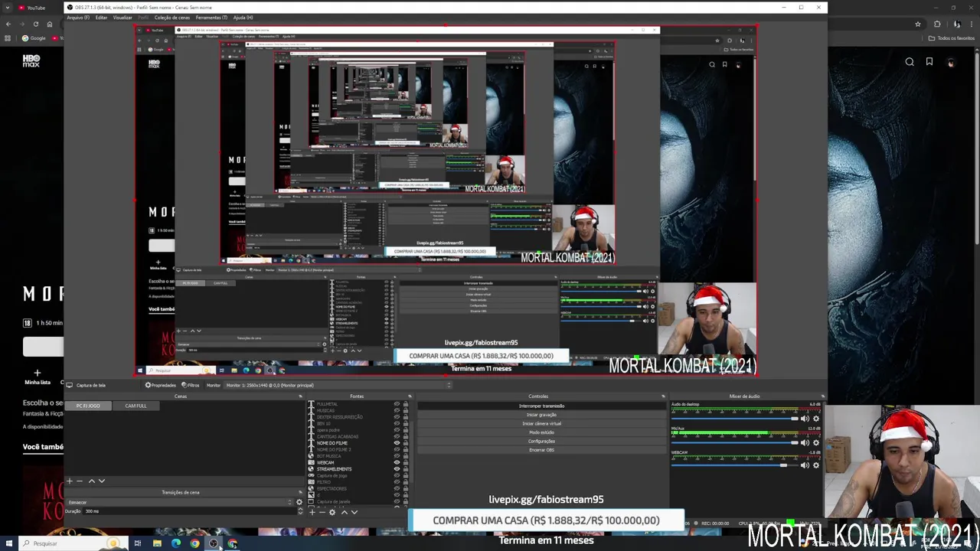Toggle visibility of STREAMELEMENTS source
980x551 pixels.
(x=397, y=469)
